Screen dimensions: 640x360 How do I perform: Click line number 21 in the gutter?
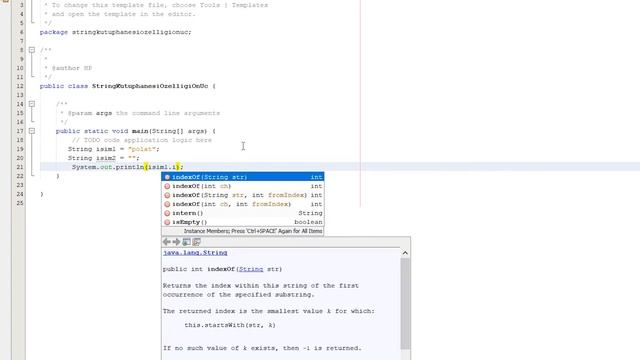point(20,167)
